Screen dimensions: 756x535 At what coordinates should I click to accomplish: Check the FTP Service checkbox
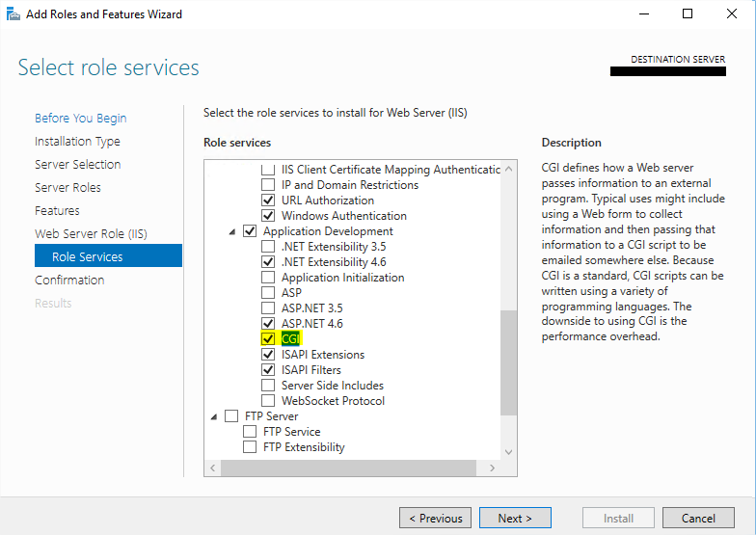pos(250,432)
